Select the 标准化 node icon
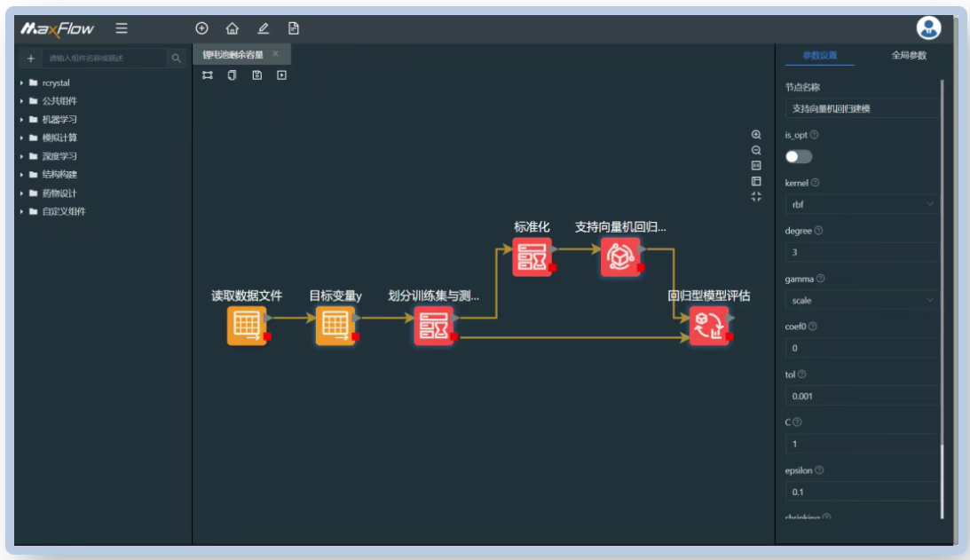The width and height of the screenshot is (970, 560). tap(532, 256)
